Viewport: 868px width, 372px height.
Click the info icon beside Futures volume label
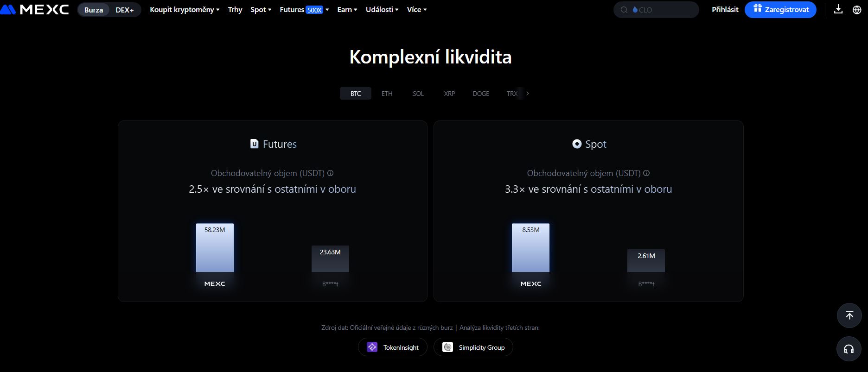(331, 173)
